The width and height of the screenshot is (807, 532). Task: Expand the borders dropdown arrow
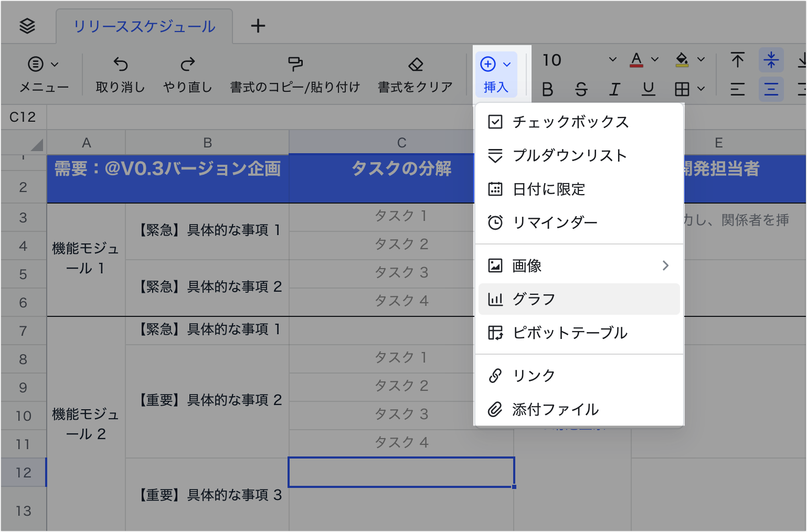point(701,90)
